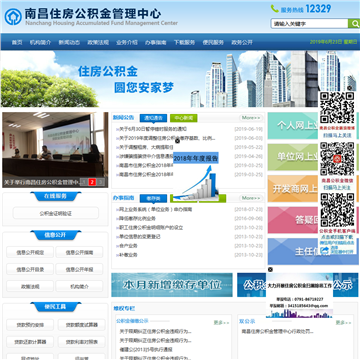Select red slide 2 carousel indicator
Image resolution: width=360 pixels, height=360 pixels.
pos(92,182)
